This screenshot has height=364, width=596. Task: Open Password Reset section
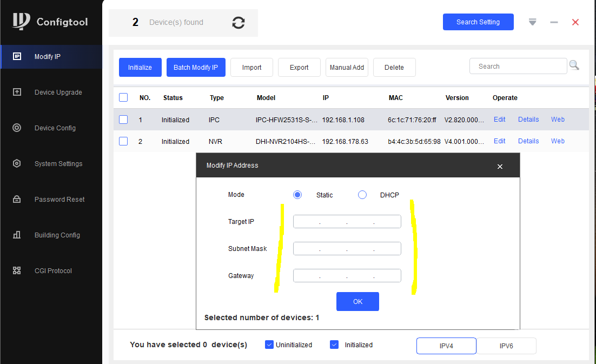[x=59, y=200]
